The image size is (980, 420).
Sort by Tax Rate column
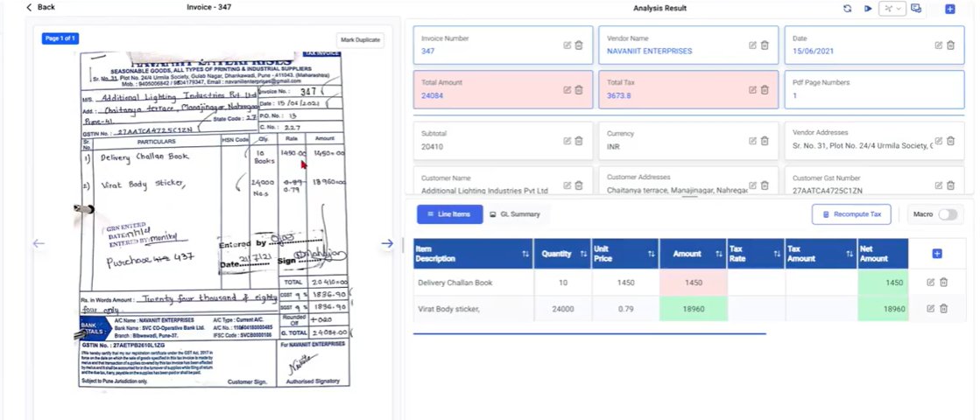click(x=777, y=254)
